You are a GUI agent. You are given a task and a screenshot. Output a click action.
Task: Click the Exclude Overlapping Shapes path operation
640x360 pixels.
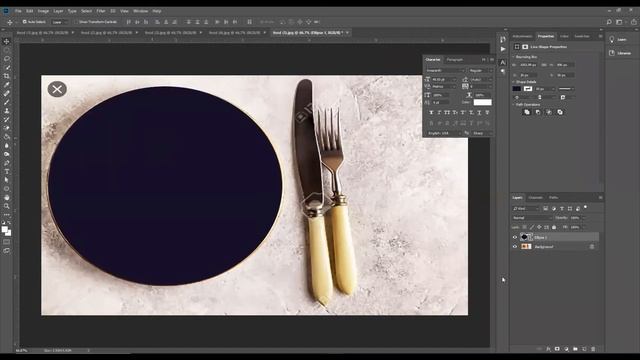point(560,112)
